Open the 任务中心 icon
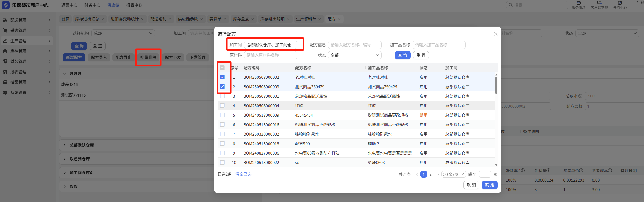The height and width of the screenshot is (202, 644). [x=620, y=3]
